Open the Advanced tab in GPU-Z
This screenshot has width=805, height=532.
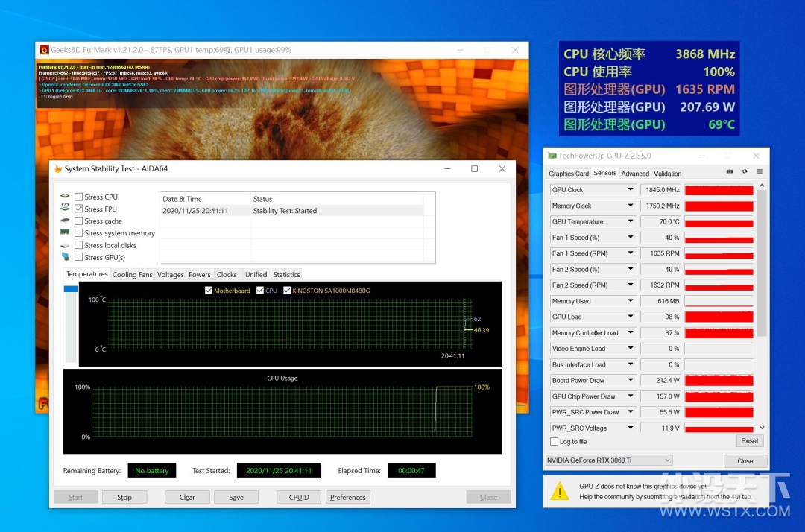click(635, 174)
